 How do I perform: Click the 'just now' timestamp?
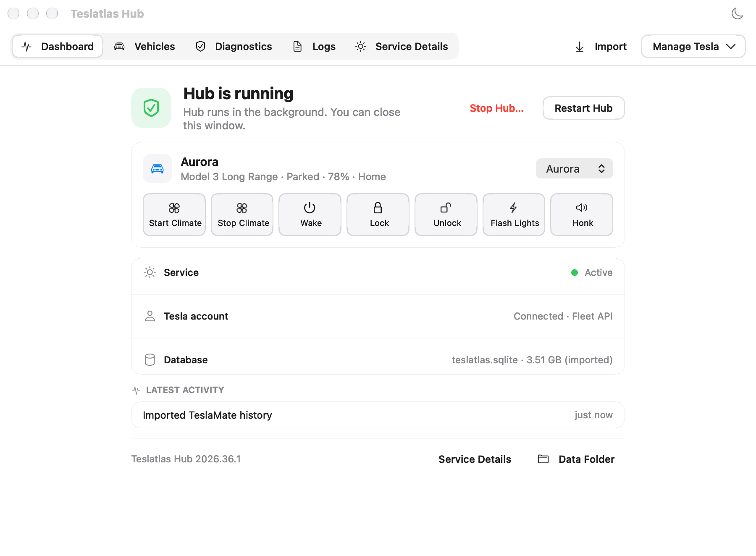pyautogui.click(x=593, y=415)
